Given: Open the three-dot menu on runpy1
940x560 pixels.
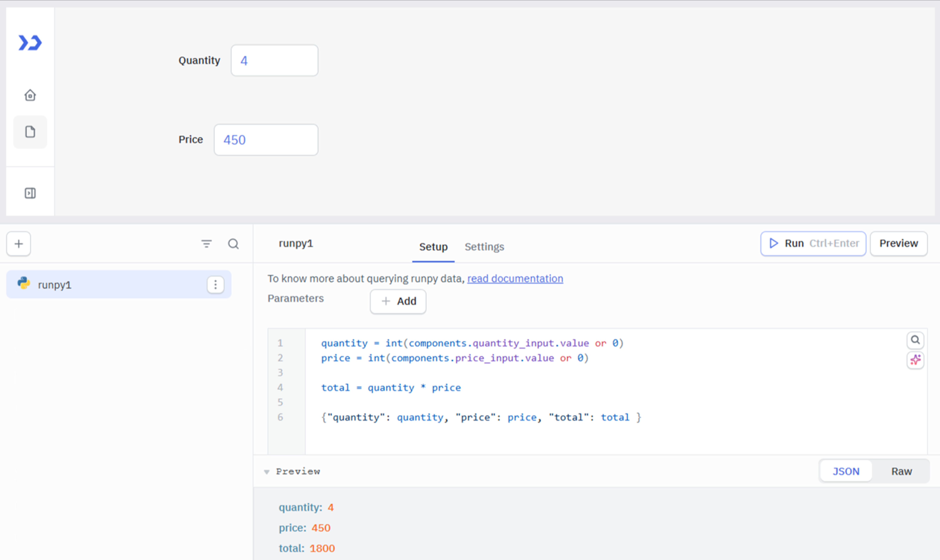Looking at the screenshot, I should click(215, 285).
